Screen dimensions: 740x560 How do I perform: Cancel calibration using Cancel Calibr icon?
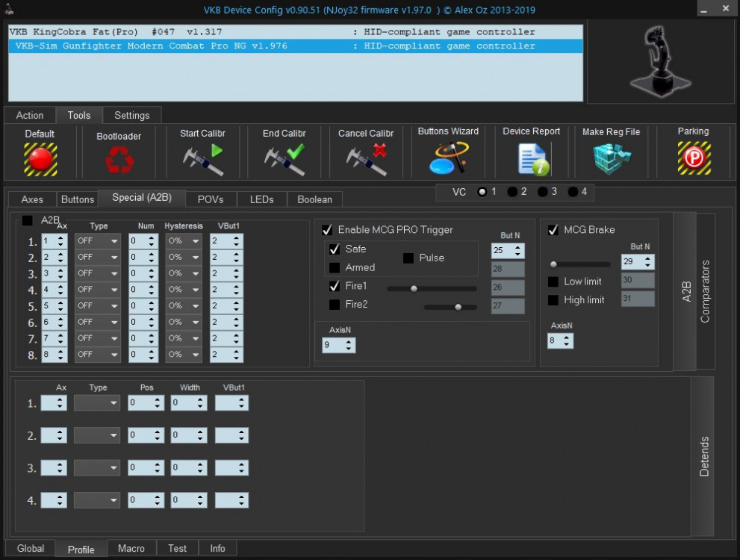pyautogui.click(x=366, y=159)
